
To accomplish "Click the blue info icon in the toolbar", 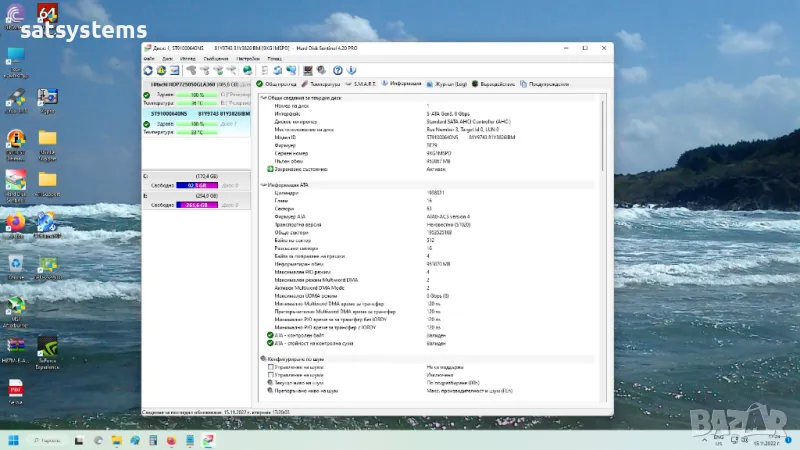I will point(352,70).
